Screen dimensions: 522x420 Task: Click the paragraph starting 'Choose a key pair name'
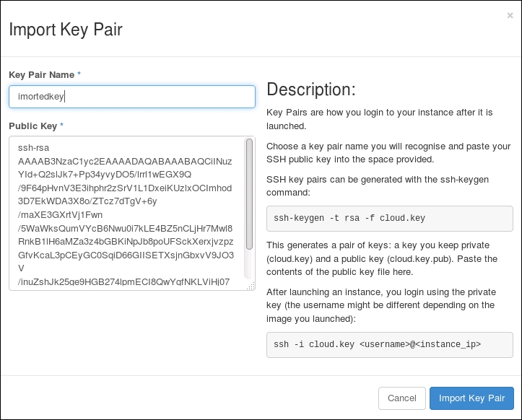click(388, 153)
